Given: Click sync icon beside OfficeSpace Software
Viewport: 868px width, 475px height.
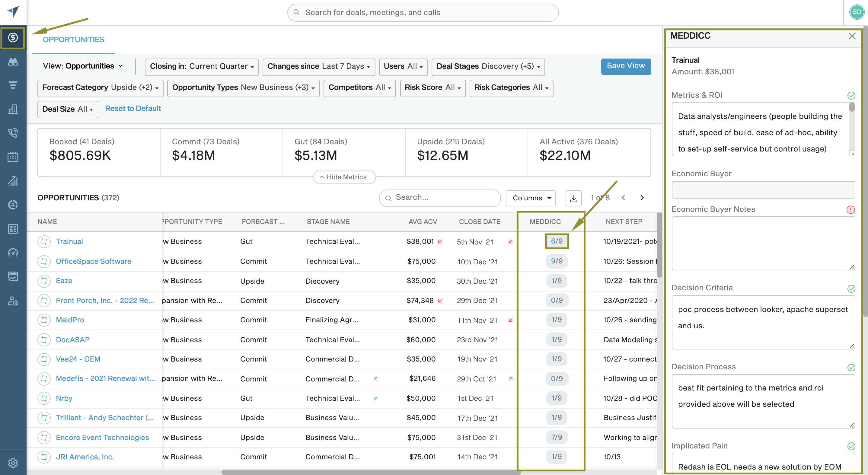Looking at the screenshot, I should click(x=44, y=261).
